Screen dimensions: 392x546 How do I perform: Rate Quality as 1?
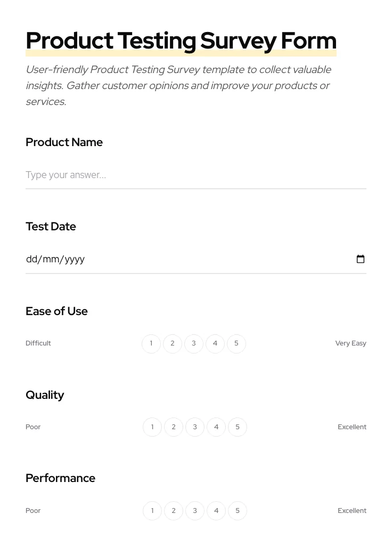click(152, 427)
